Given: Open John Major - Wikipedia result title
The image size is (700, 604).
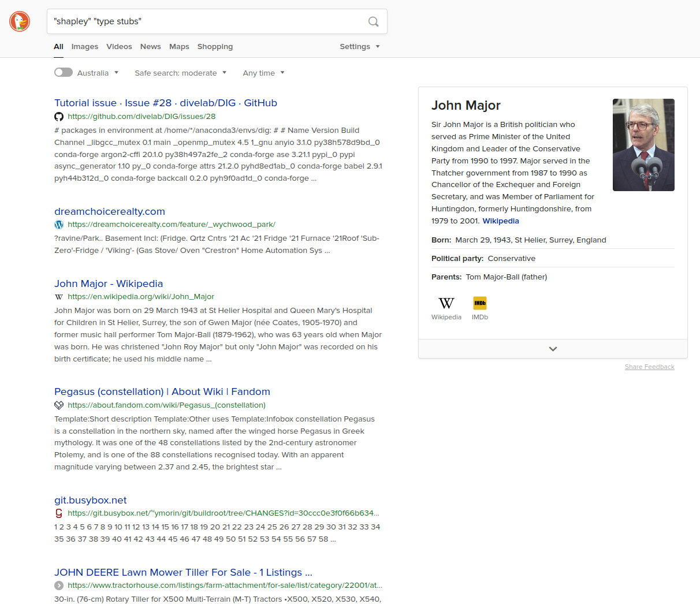Looking at the screenshot, I should pos(109,284).
